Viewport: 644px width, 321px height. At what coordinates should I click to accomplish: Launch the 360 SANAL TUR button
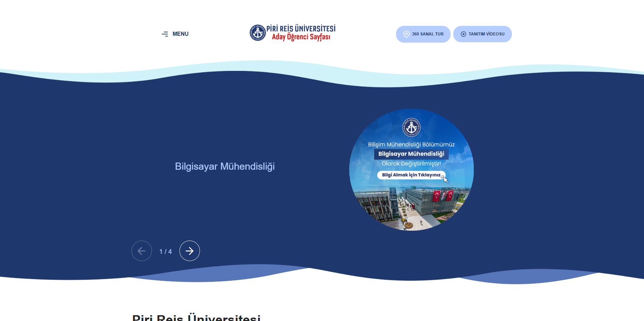[x=423, y=34]
